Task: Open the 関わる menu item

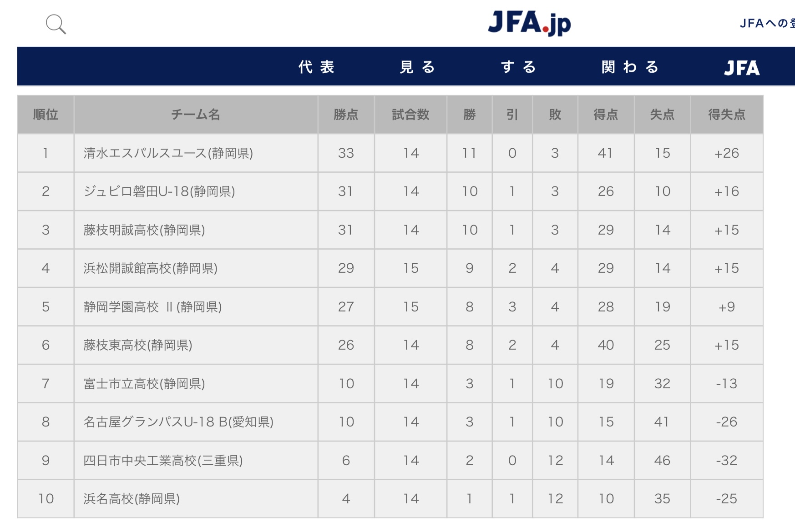Action: (630, 67)
